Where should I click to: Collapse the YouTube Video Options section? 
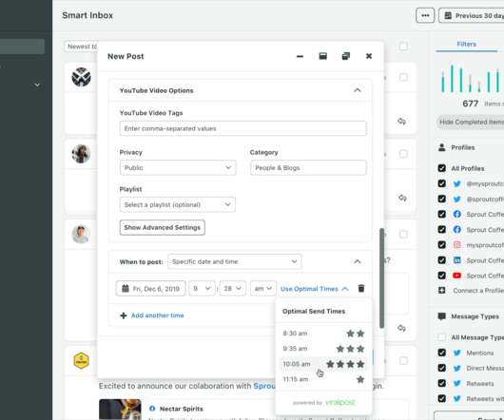click(x=358, y=90)
